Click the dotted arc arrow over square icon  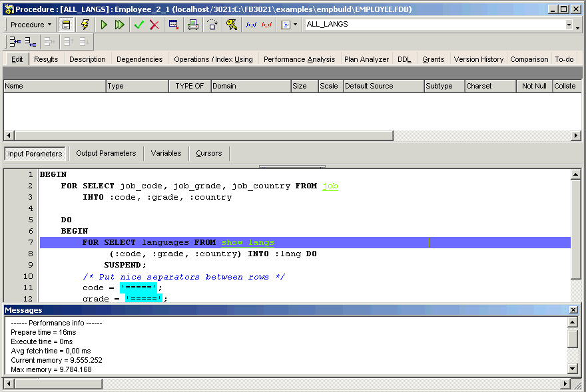[212, 25]
